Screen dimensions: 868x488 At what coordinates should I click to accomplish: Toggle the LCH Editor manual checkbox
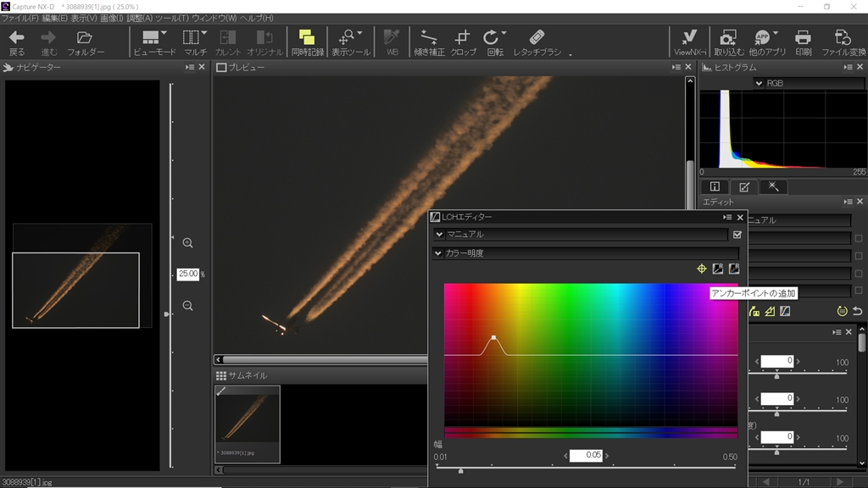[x=737, y=235]
